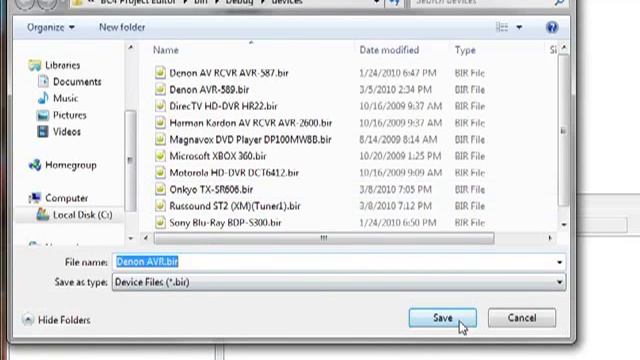Click file icon of Denon AVR-589.bir
This screenshot has height=360, width=640.
point(160,89)
